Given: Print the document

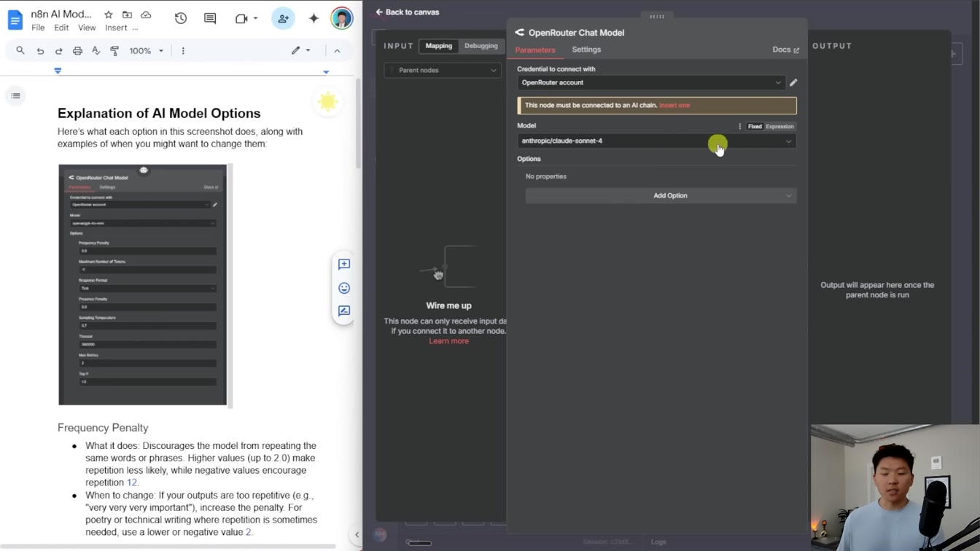Looking at the screenshot, I should (77, 51).
